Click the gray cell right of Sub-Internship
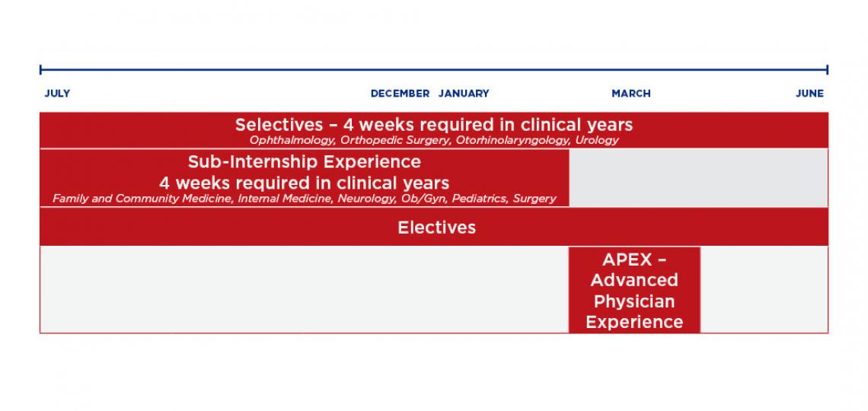Image resolution: width=868 pixels, height=411 pixels. pyautogui.click(x=698, y=177)
